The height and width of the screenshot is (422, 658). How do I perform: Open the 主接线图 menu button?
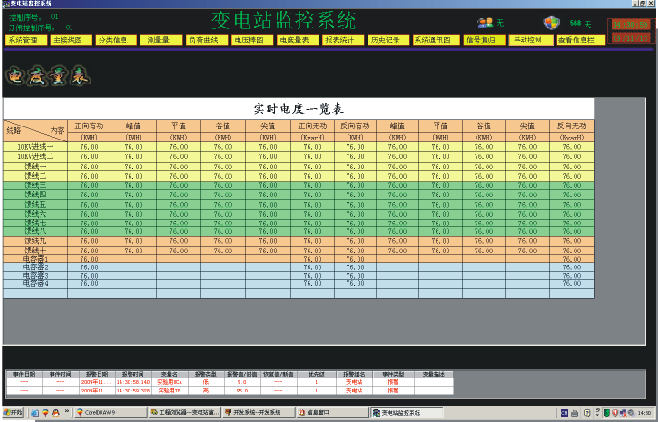pos(67,41)
